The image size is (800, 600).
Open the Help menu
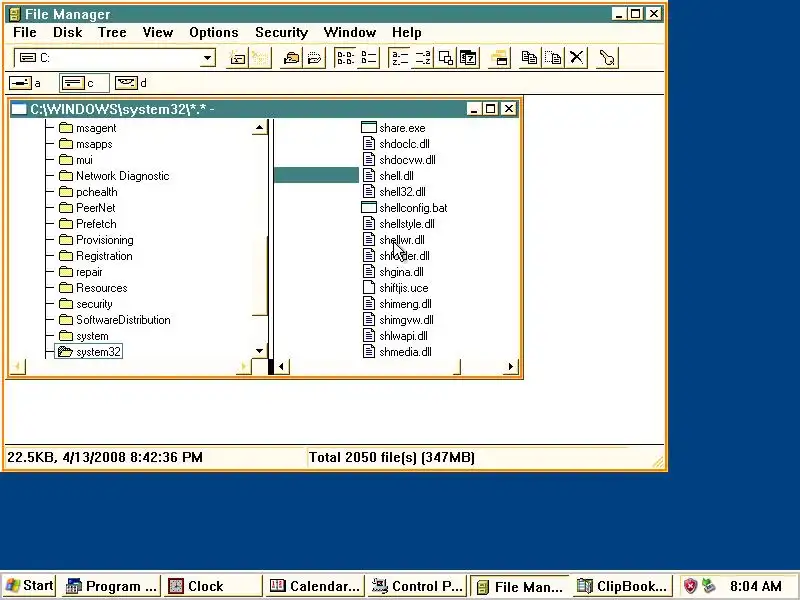click(x=407, y=33)
